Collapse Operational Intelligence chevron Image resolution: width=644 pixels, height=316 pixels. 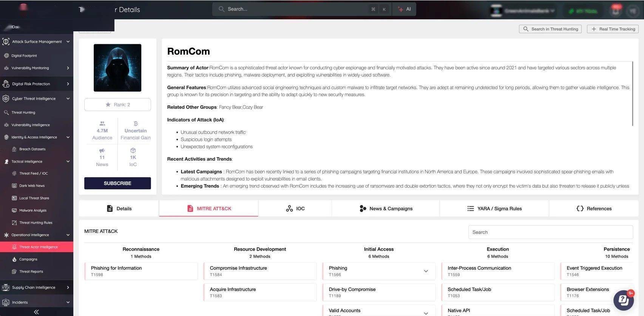(68, 235)
